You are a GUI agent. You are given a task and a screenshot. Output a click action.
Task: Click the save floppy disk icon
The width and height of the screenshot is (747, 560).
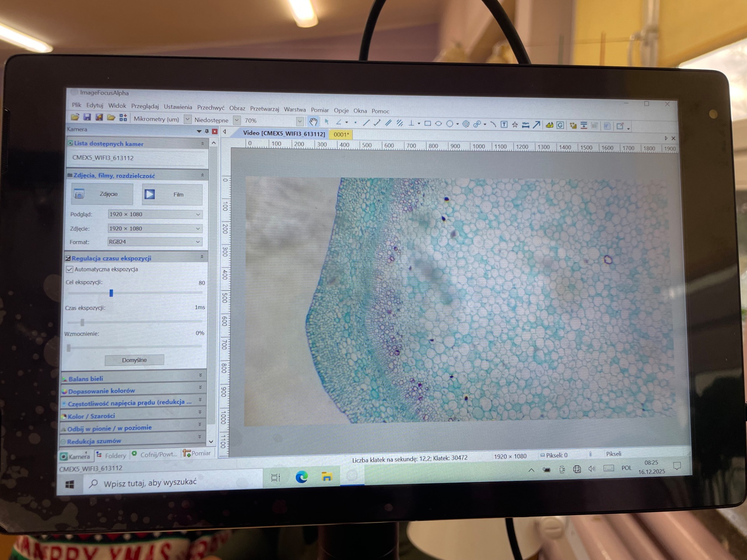point(87,117)
